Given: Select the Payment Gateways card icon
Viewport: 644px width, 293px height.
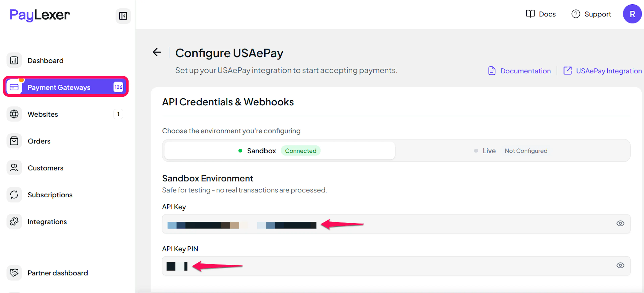Looking at the screenshot, I should (x=14, y=87).
